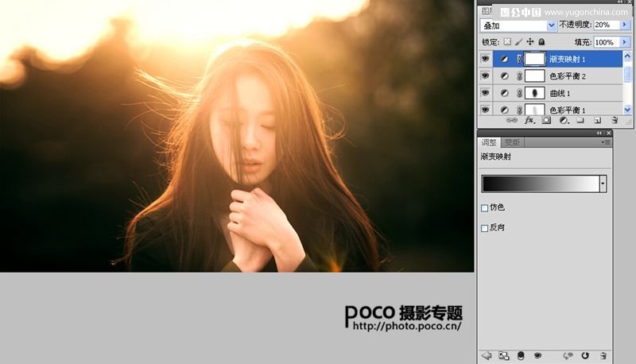Clip adjustment to layer below
Screen dimensions: 636x364
521,355
